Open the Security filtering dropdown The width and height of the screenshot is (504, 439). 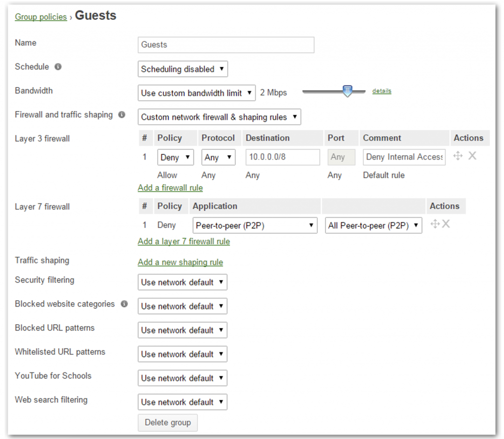point(183,282)
